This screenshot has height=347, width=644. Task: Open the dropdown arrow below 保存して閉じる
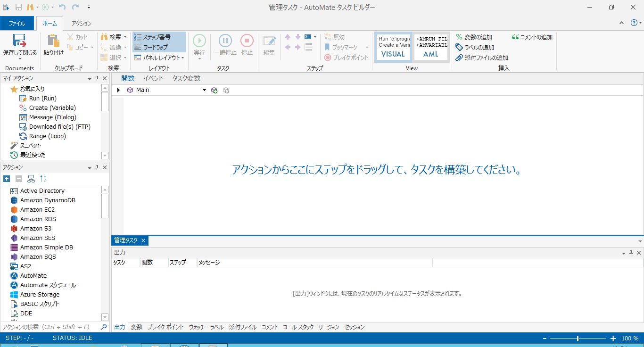[20, 59]
